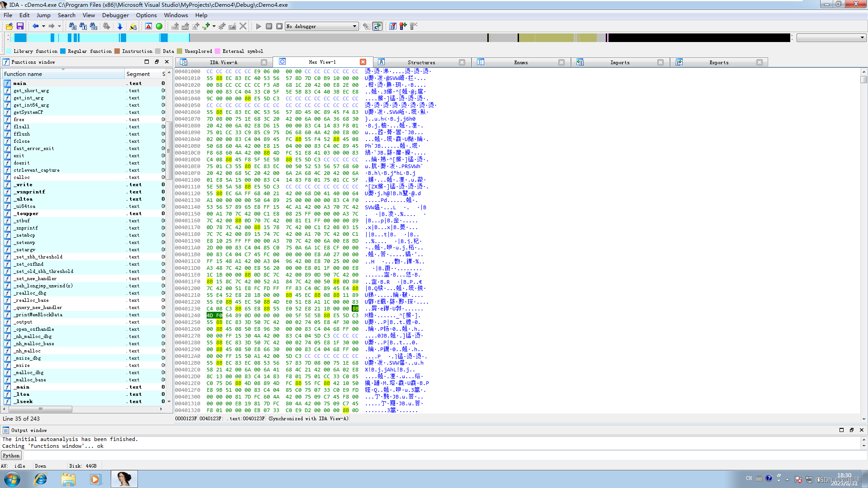The image size is (868, 488).
Task: Open the Edit menu
Action: coord(24,15)
